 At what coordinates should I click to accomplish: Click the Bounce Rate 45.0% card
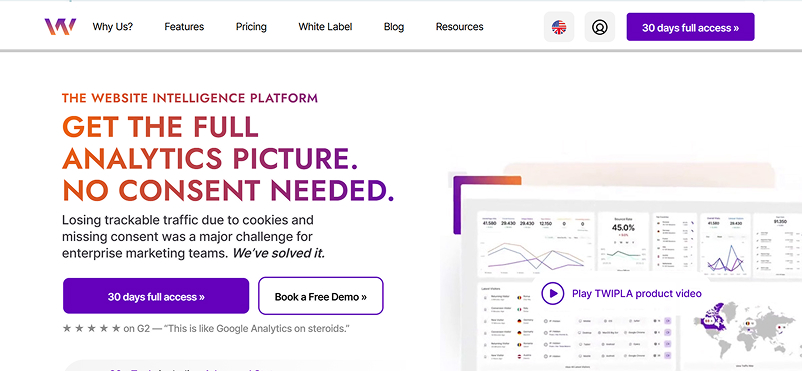(x=623, y=243)
